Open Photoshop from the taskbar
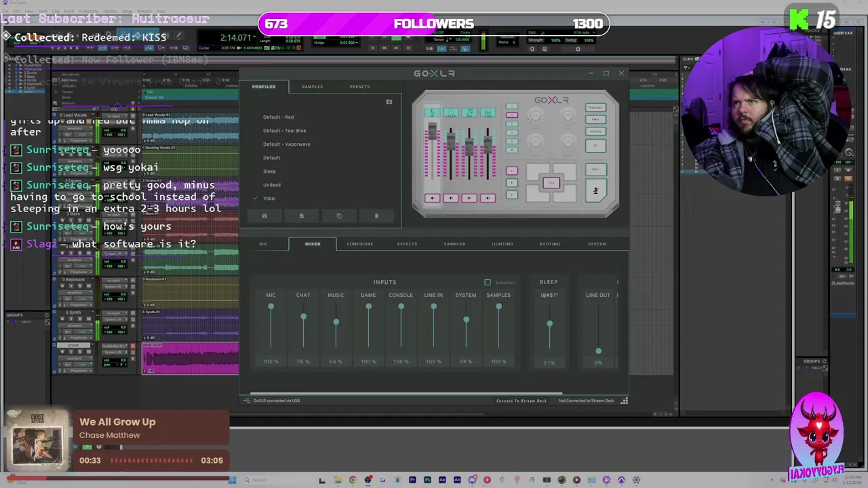 point(427,480)
